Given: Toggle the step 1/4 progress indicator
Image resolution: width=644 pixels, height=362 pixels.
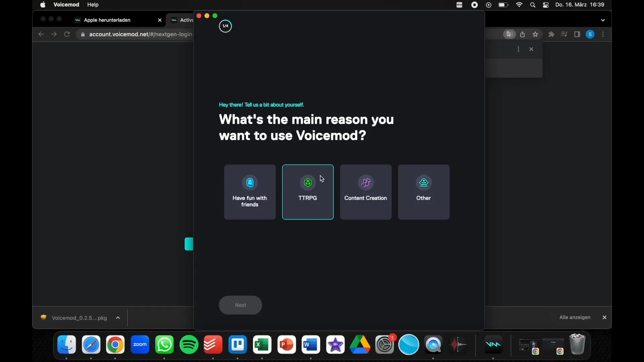Looking at the screenshot, I should tap(225, 25).
